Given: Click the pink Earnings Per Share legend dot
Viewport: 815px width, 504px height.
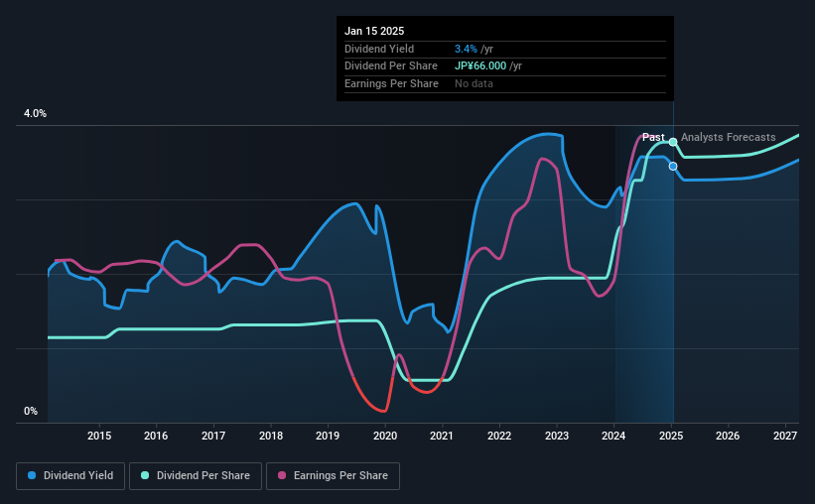Looking at the screenshot, I should (x=282, y=475).
